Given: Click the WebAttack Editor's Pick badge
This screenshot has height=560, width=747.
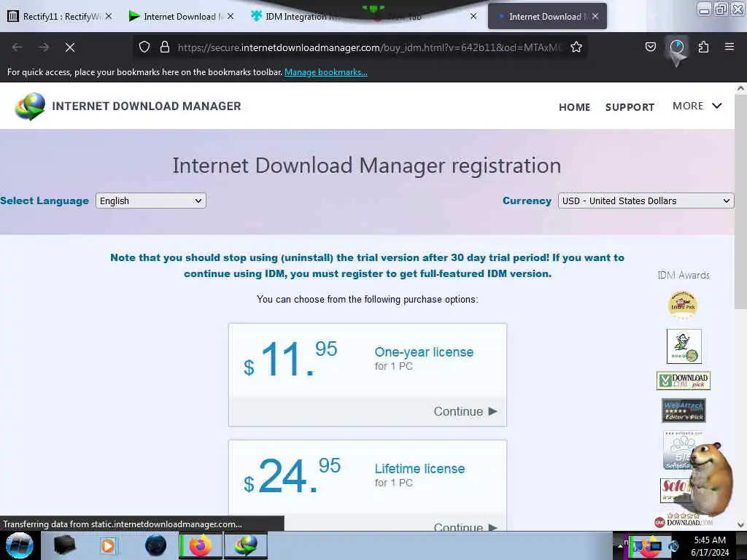Looking at the screenshot, I should pyautogui.click(x=684, y=411).
